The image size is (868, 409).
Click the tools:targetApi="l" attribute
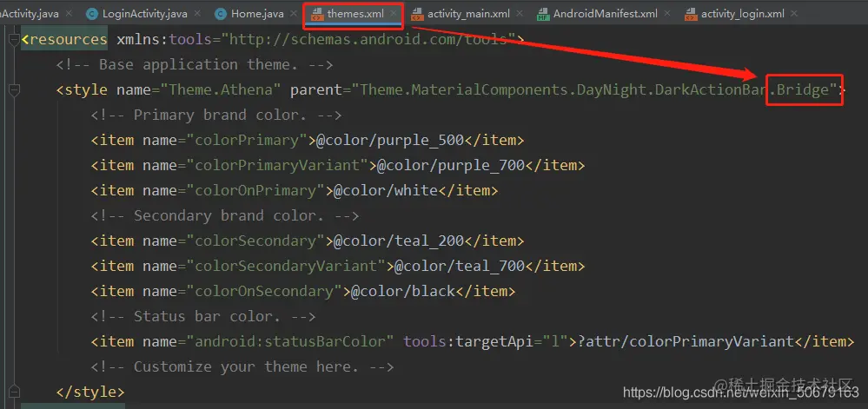(x=486, y=341)
